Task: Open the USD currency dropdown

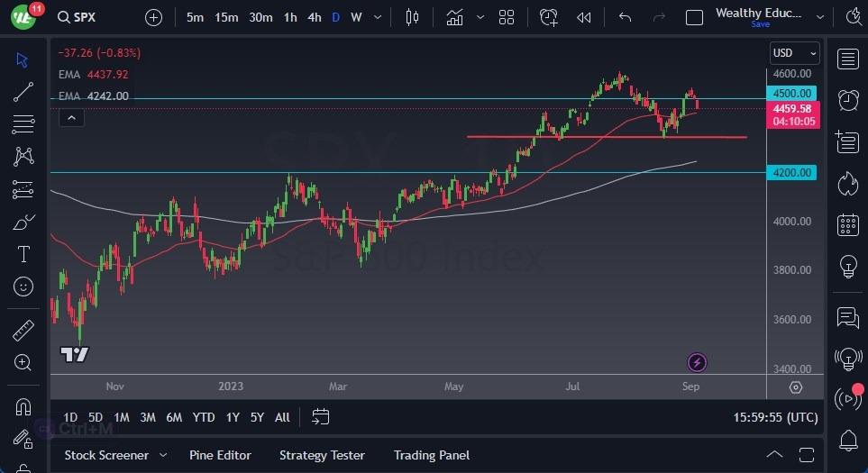Action: pos(794,53)
